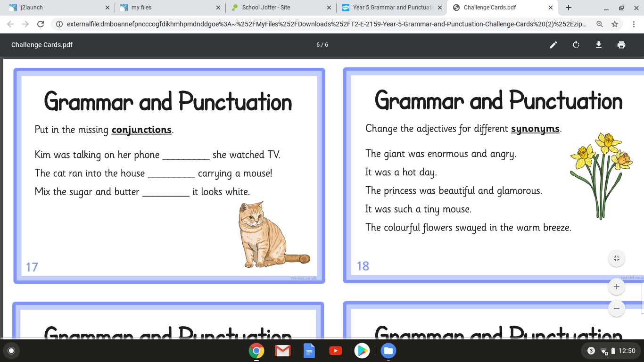Open Files app from the shelf
This screenshot has width=644, height=362.
388,351
